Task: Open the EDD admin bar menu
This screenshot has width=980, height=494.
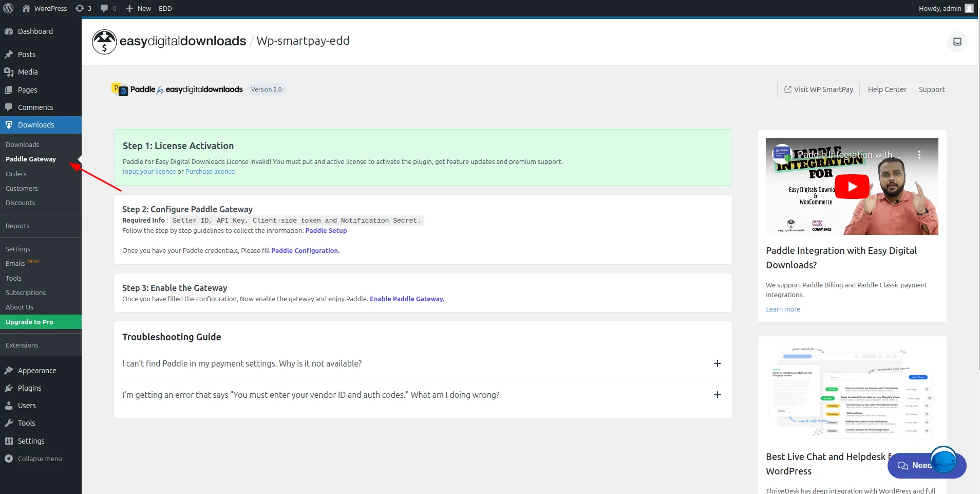Action: coord(165,8)
